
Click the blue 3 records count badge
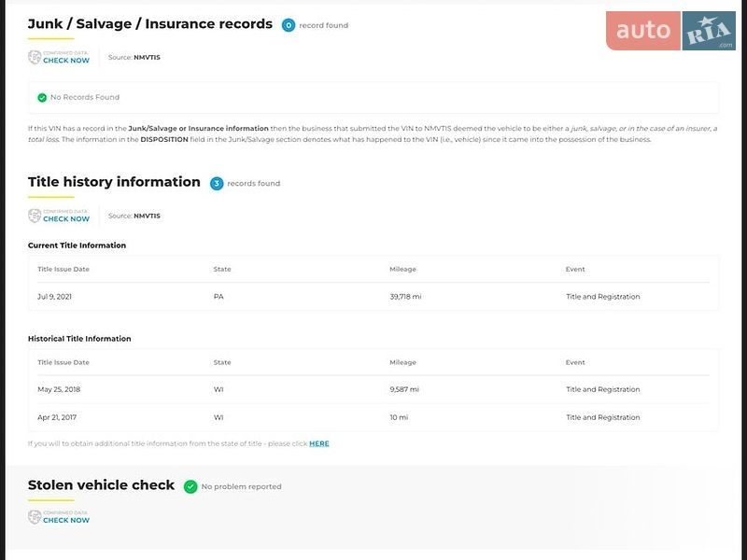[217, 183]
